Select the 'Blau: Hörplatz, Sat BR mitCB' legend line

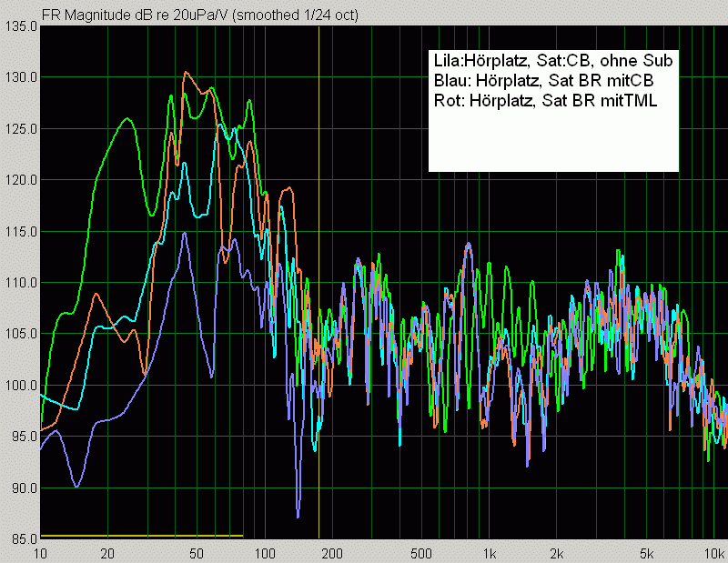click(543, 81)
